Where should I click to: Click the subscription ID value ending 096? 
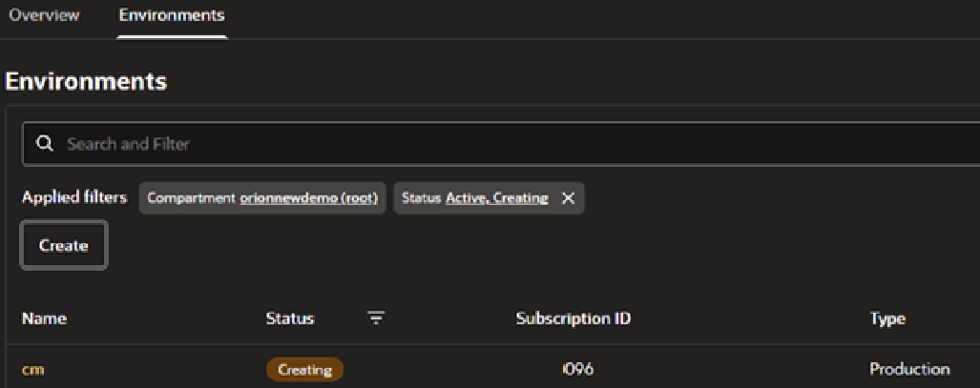(x=578, y=369)
